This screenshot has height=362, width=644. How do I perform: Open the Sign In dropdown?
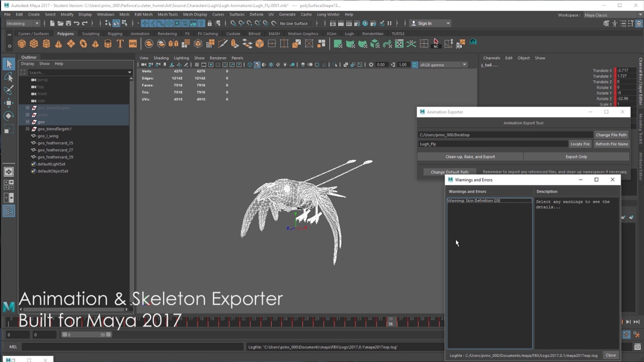click(x=430, y=23)
